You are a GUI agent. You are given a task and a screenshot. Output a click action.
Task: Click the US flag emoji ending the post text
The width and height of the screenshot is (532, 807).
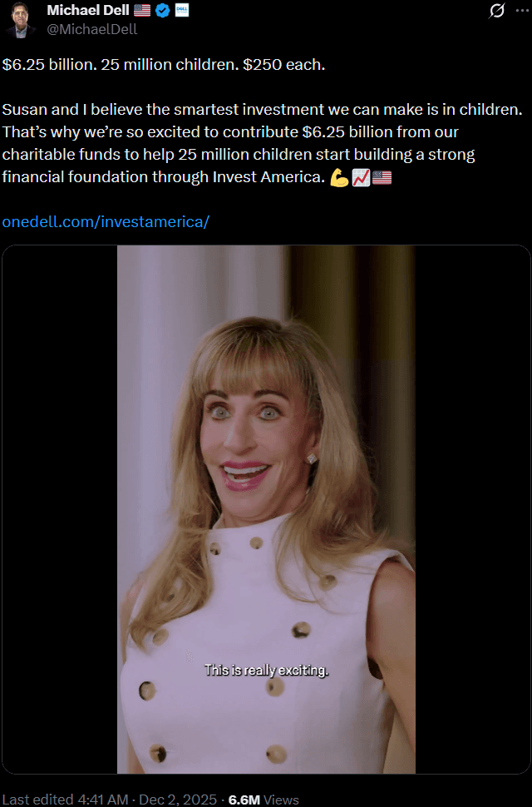click(382, 176)
